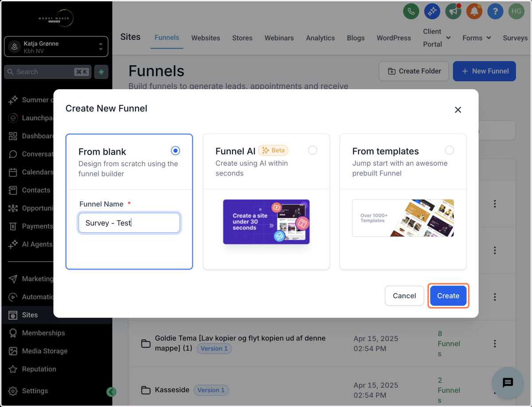Screen dimensions: 532x407
Task: Click the green phone dialer icon
Action: [x=411, y=12]
